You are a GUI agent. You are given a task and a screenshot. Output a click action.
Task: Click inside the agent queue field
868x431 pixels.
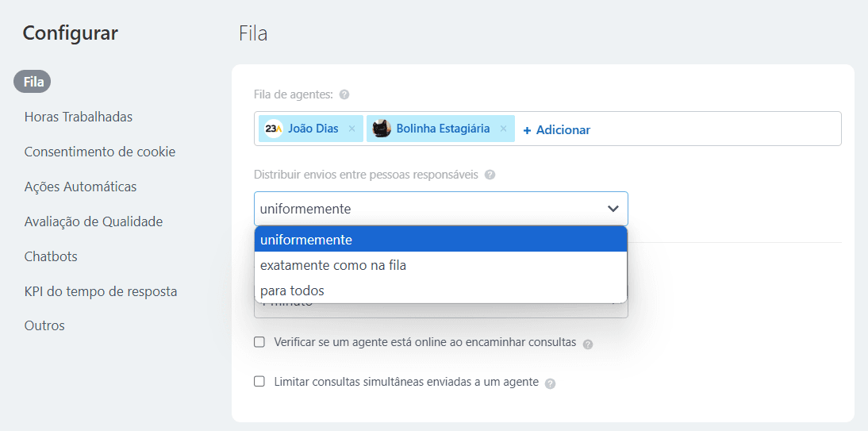(x=714, y=129)
